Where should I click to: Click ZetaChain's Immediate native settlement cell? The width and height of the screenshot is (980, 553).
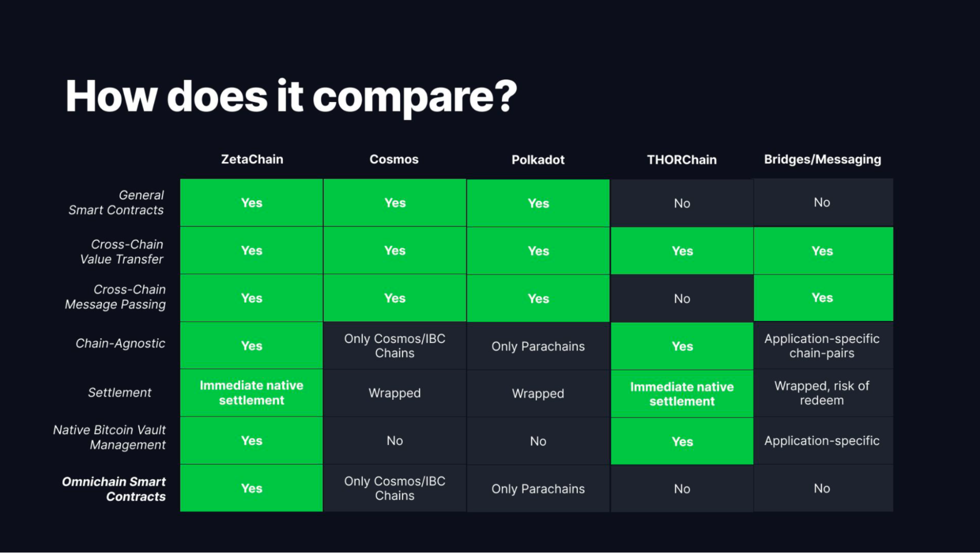tap(251, 393)
